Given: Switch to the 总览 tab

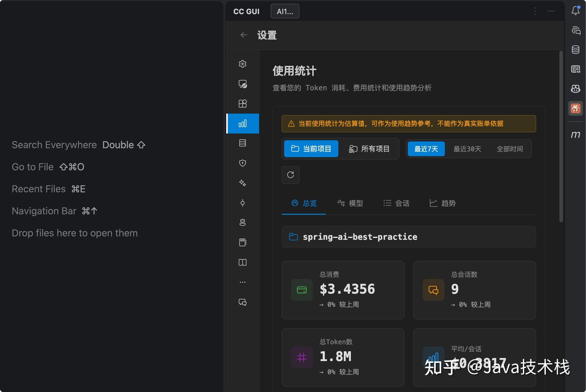Looking at the screenshot, I should [x=304, y=203].
